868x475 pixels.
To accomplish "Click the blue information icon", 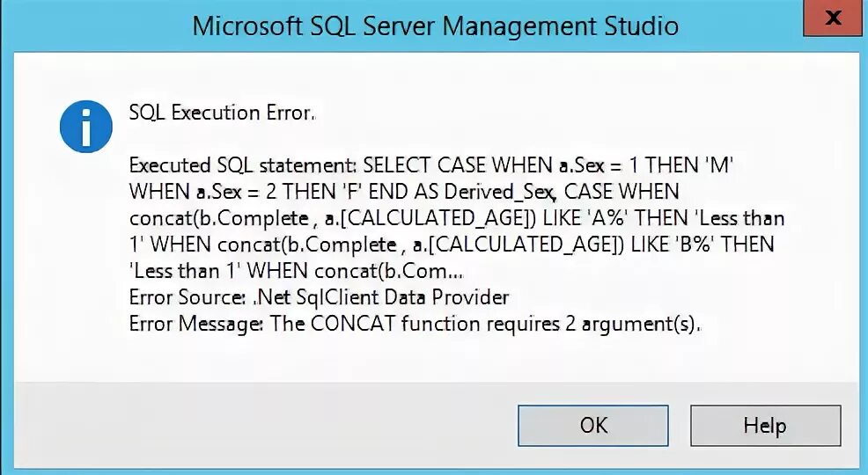I will pos(86,126).
